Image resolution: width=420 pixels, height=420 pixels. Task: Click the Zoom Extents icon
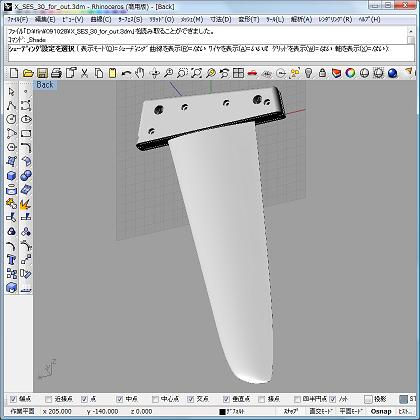click(196, 73)
